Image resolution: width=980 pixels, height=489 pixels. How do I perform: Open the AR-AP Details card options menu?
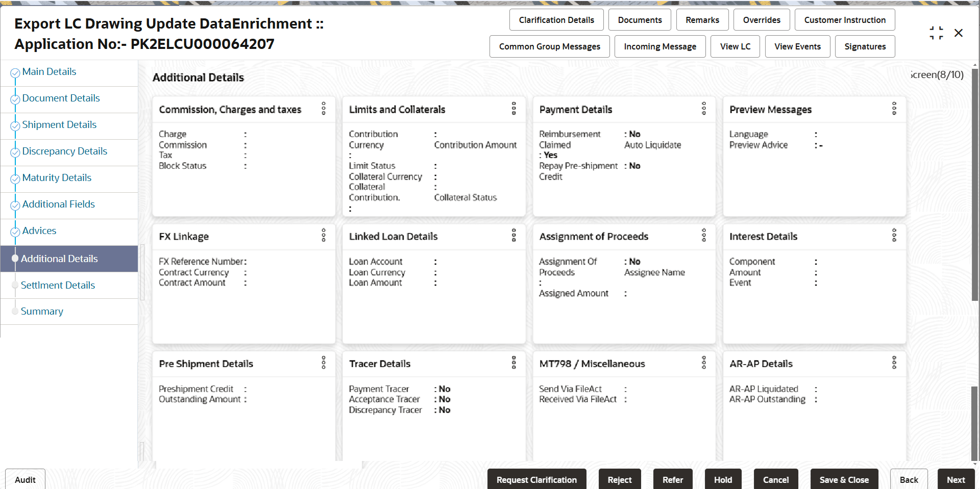[894, 363]
